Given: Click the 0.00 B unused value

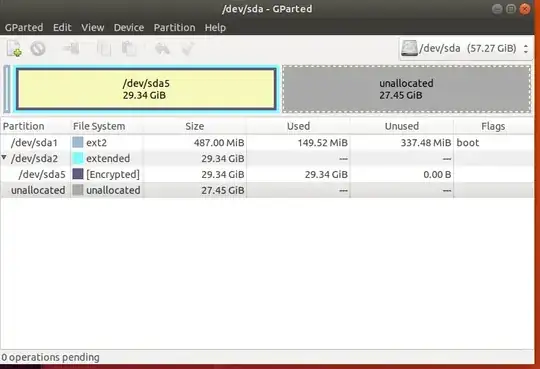Looking at the screenshot, I should (x=437, y=174).
